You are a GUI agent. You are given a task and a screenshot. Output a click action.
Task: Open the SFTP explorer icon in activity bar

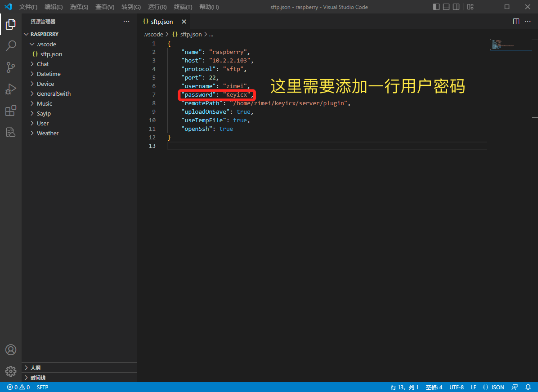pyautogui.click(x=11, y=132)
